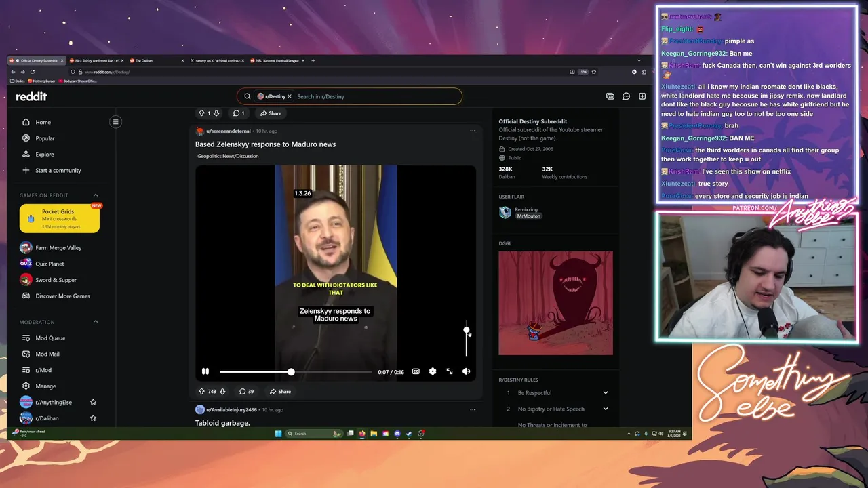Seek using the video progress bar
This screenshot has width=868, height=488.
click(x=295, y=372)
